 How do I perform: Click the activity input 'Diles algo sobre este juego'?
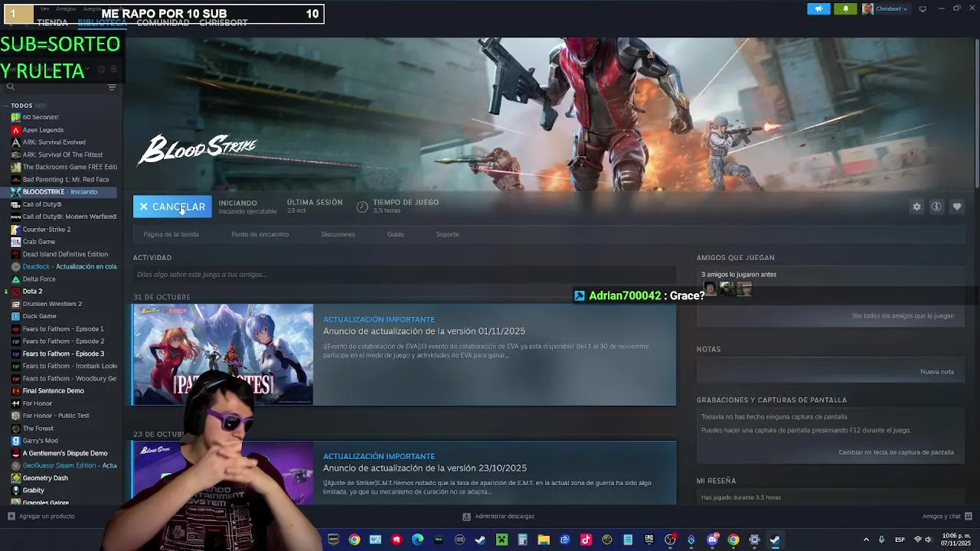tap(404, 275)
